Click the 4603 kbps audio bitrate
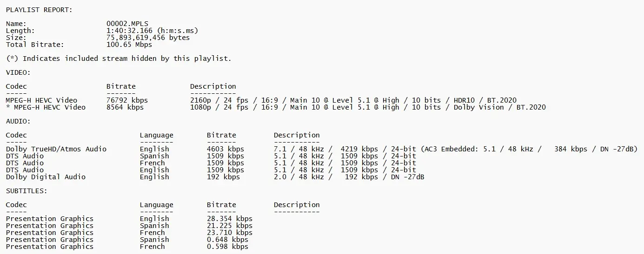 [x=226, y=149]
